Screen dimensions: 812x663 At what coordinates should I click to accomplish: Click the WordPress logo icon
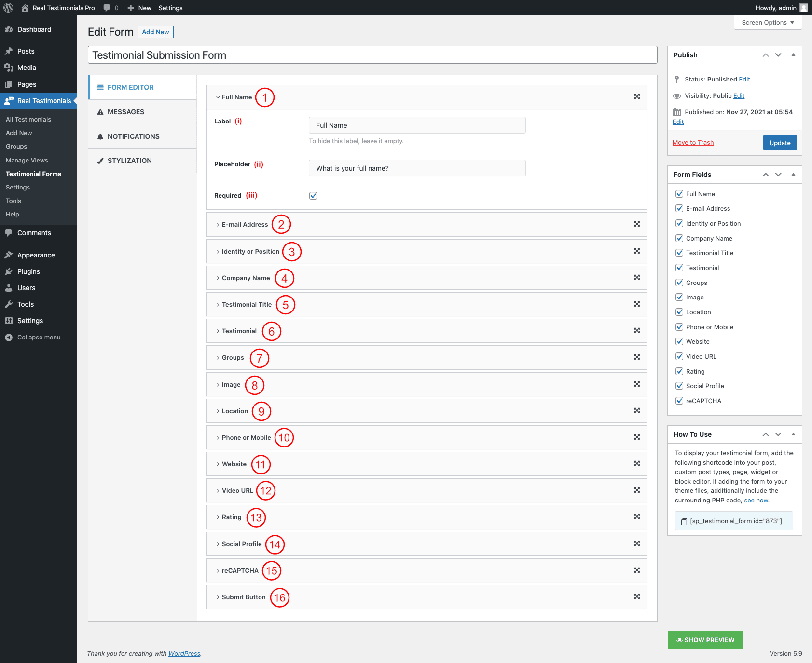tap(8, 8)
